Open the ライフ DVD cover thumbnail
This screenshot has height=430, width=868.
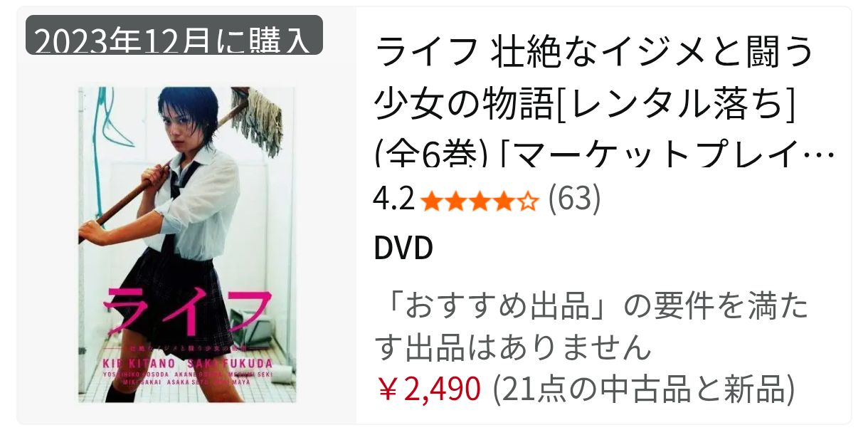pyautogui.click(x=186, y=245)
